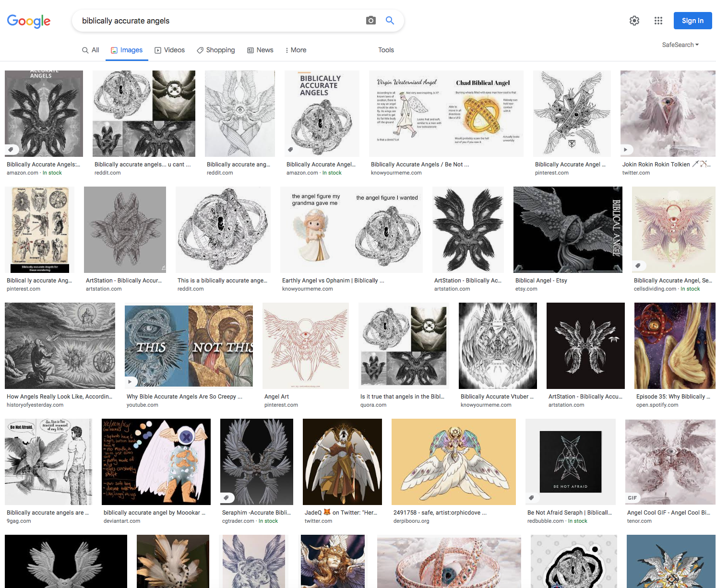The image size is (716, 588).
Task: Open the More search options menu
Action: pos(296,50)
